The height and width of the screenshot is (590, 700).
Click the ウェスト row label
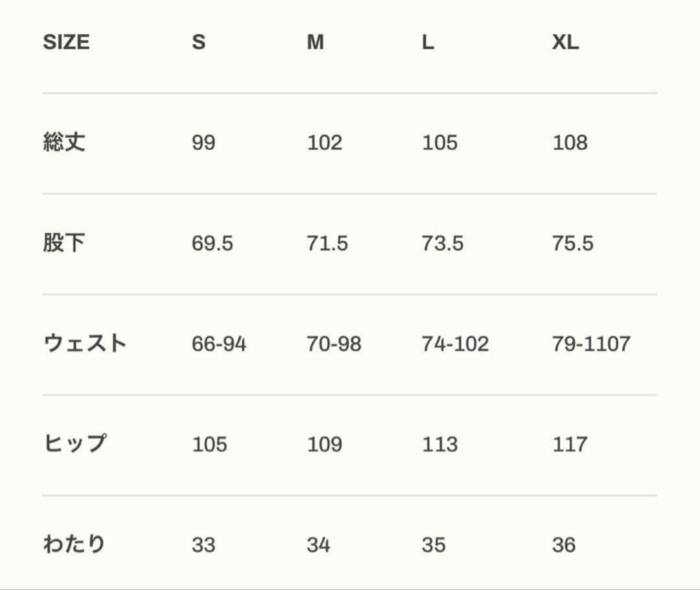(84, 344)
